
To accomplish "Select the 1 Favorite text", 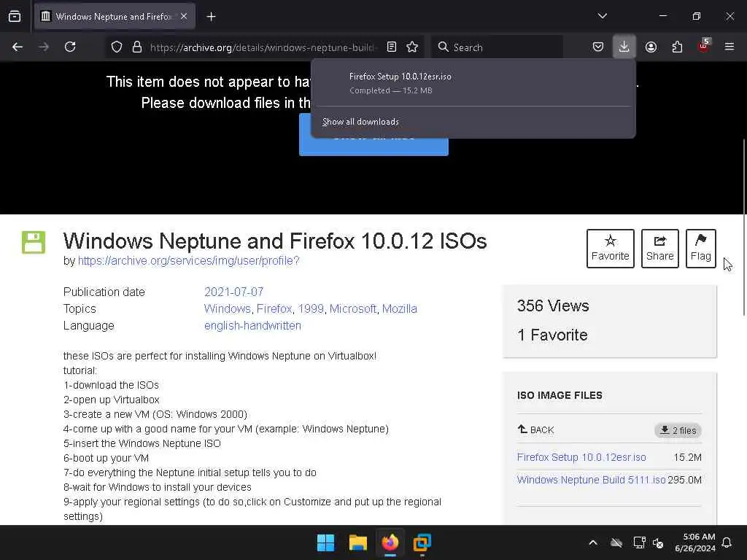I will [x=552, y=335].
